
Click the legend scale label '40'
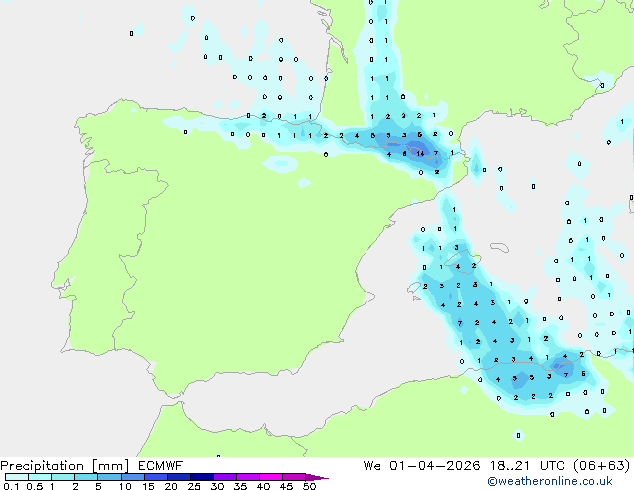(263, 486)
